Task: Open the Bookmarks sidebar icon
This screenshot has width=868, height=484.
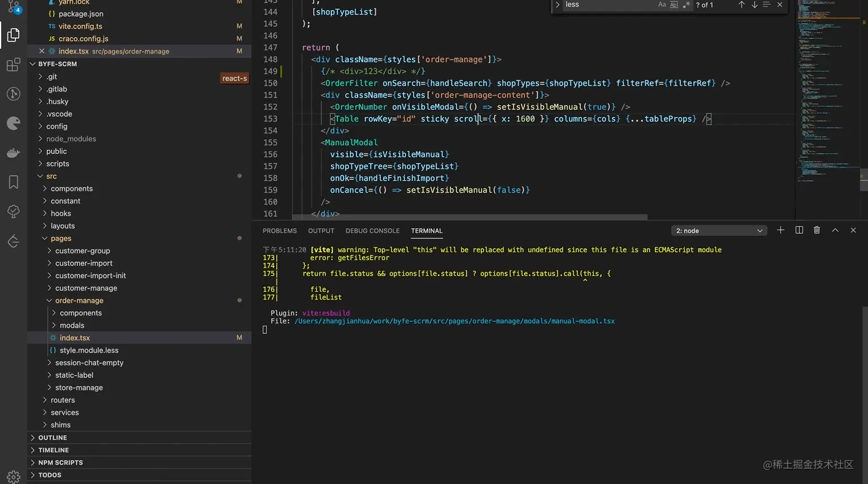Action: [14, 182]
